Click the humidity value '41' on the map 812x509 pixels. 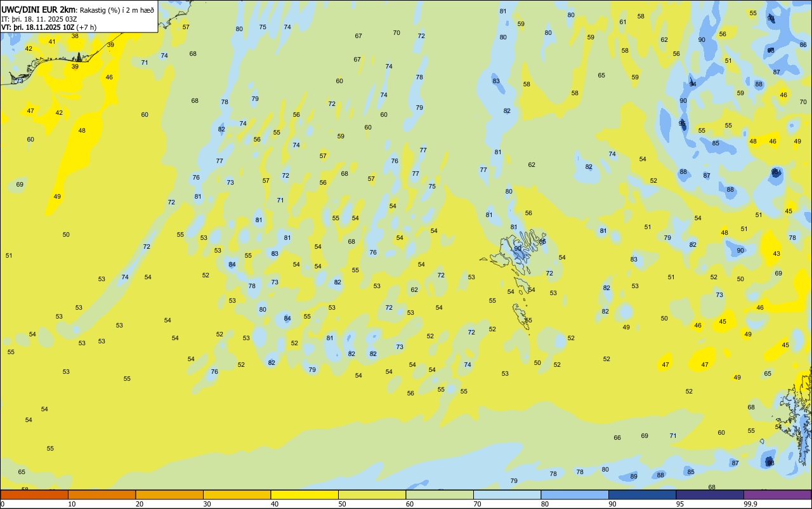point(52,42)
